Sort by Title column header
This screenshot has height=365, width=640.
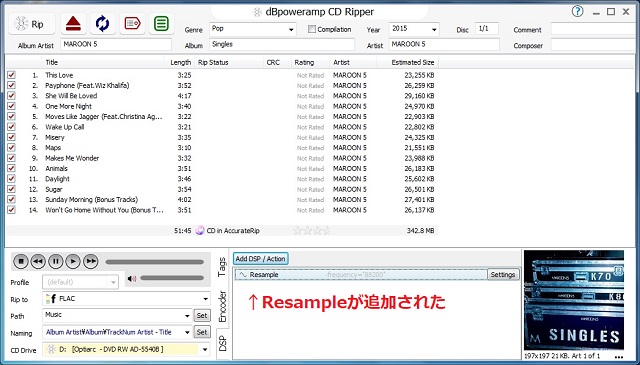[x=51, y=62]
